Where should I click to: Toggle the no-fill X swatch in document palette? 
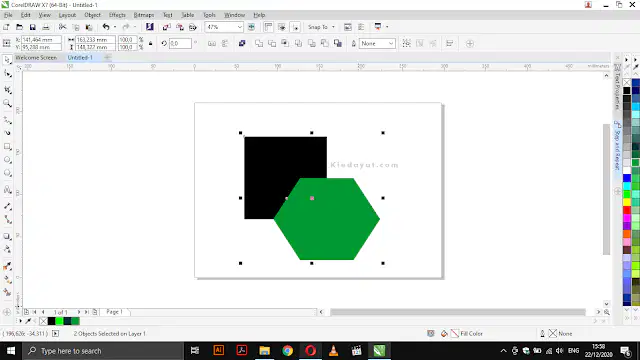tap(43, 321)
